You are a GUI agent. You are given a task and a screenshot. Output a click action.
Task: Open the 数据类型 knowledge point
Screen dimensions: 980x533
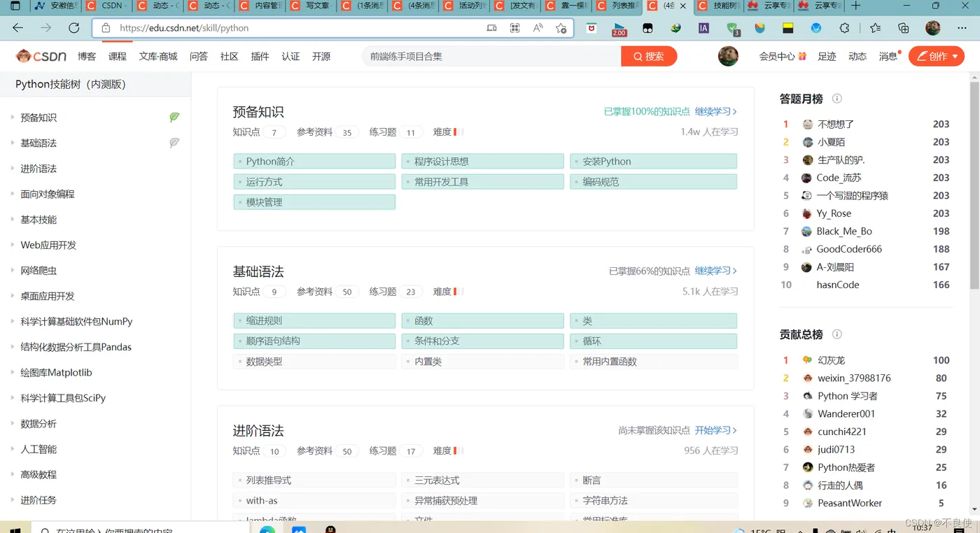(314, 362)
